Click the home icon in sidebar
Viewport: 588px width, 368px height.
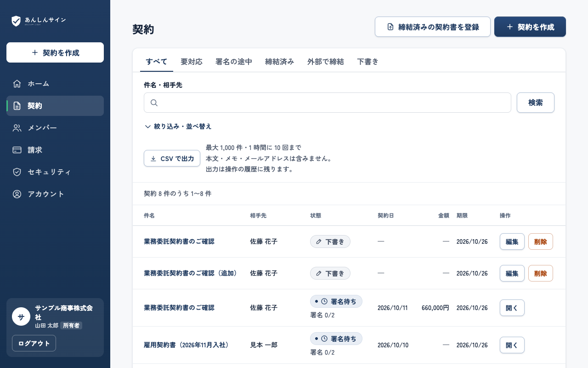click(17, 84)
